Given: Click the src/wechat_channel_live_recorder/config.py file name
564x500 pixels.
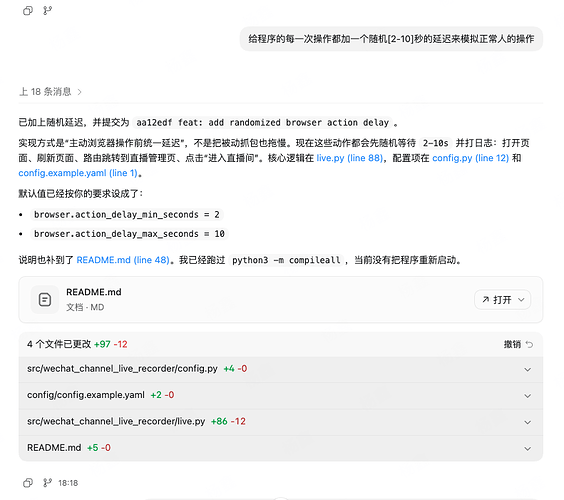Looking at the screenshot, I should click(122, 369).
